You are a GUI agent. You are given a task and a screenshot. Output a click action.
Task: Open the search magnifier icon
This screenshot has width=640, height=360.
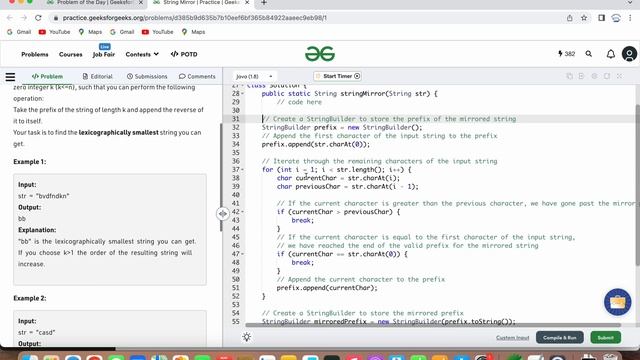pyautogui.click(x=589, y=54)
